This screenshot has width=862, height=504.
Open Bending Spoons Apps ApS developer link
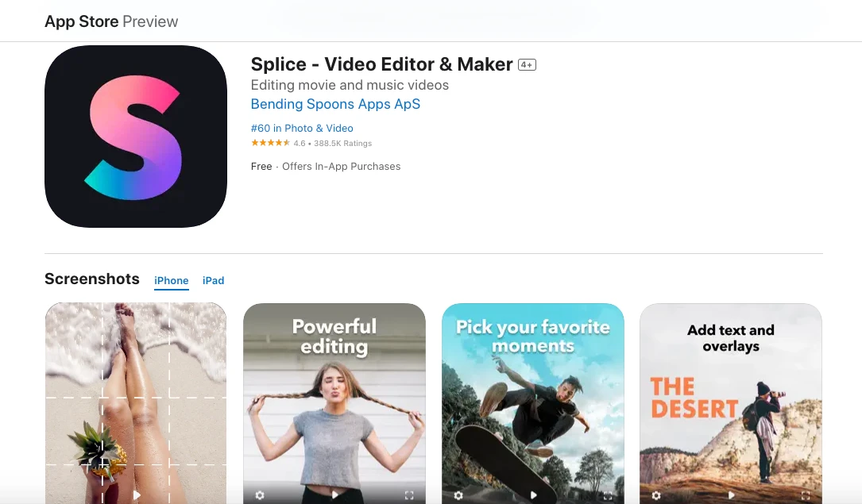(335, 104)
